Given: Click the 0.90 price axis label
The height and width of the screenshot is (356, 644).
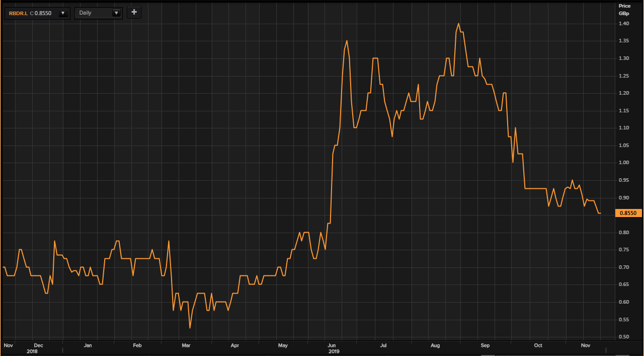Looking at the screenshot, I should click(624, 198).
